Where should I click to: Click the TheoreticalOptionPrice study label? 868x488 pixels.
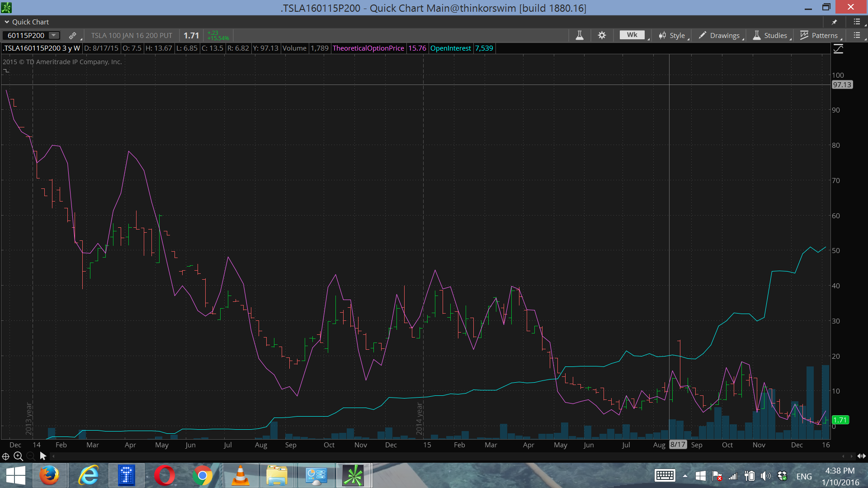click(368, 48)
